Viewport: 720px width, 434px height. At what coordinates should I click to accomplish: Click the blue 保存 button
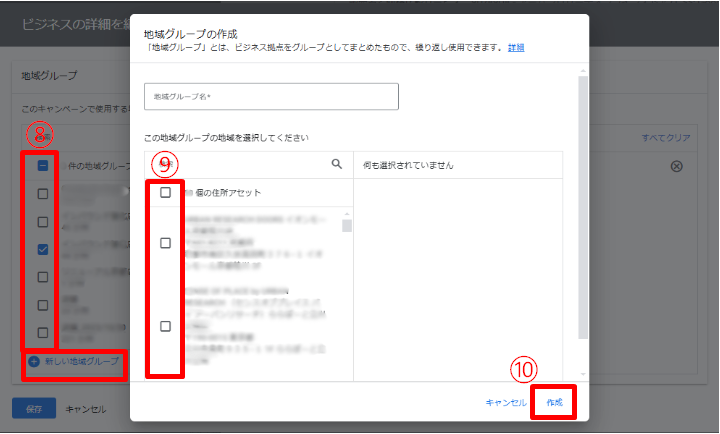(x=33, y=408)
